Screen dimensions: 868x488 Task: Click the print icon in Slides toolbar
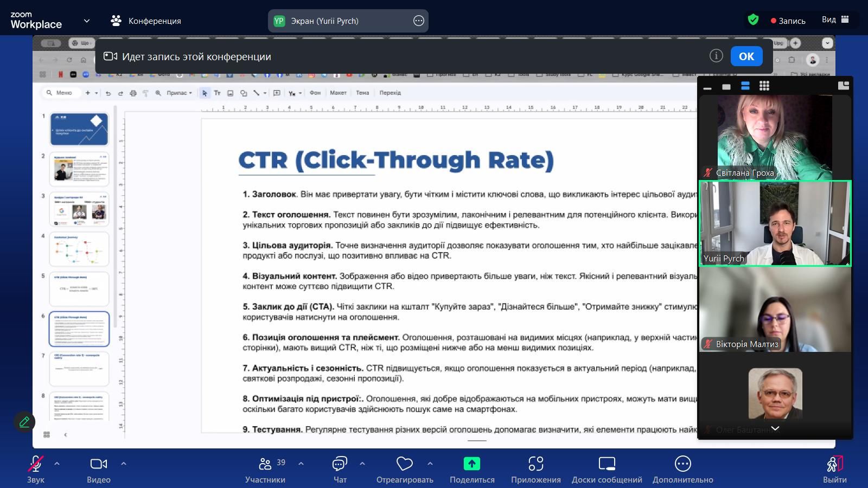pyautogui.click(x=133, y=93)
